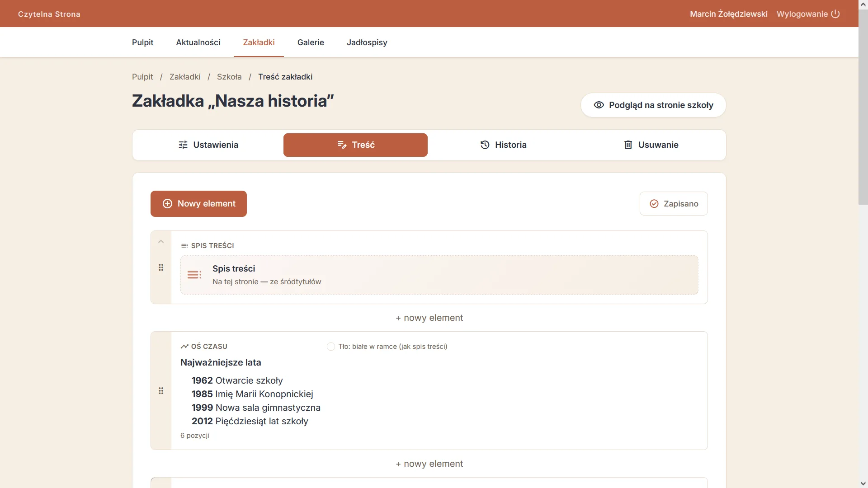Click the 1962 Otwarcie szkoły entry
Screen dimensions: 868x488
click(237, 380)
